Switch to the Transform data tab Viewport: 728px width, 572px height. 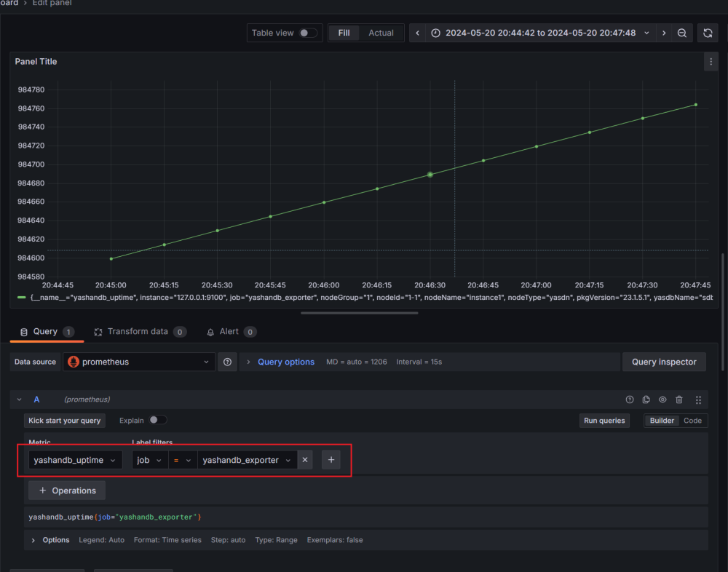tap(138, 331)
